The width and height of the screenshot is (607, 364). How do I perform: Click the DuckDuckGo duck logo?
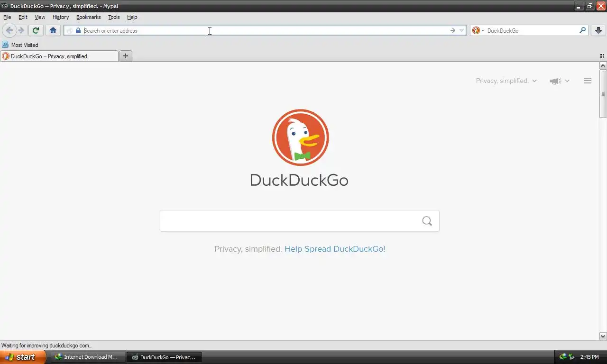[300, 137]
